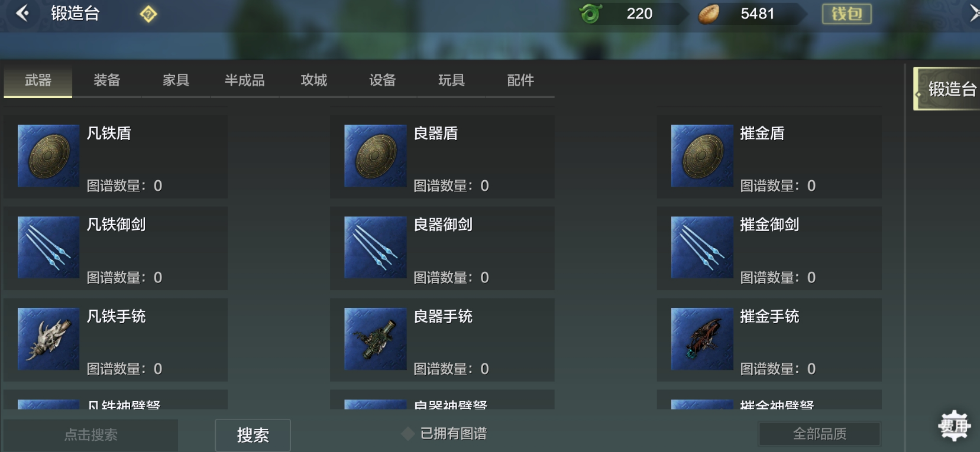Open the 钱包 wallet button
This screenshot has height=452, width=980.
tap(846, 14)
